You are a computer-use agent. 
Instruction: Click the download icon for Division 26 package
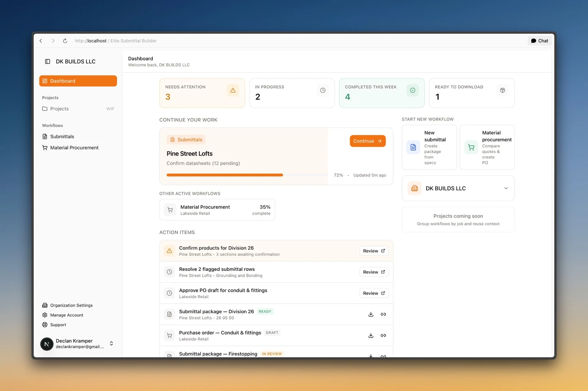coord(371,314)
